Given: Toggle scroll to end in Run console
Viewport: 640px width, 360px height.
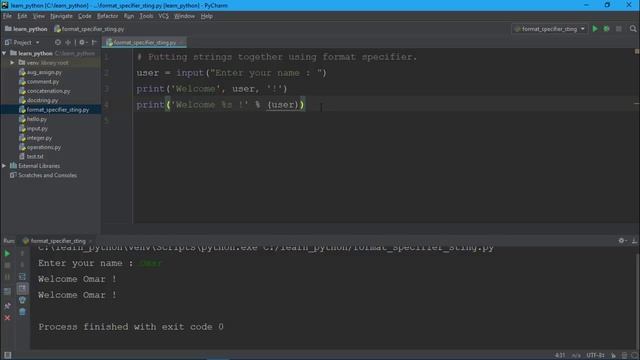Looking at the screenshot, I should tap(22, 289).
